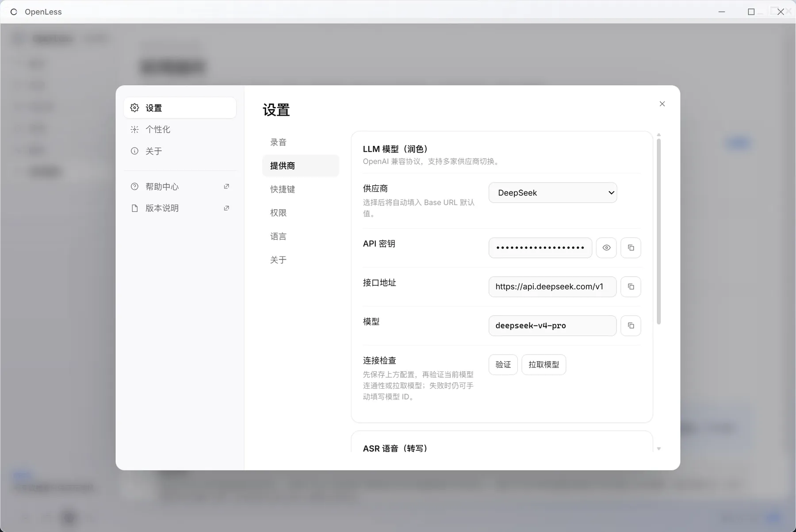This screenshot has width=796, height=532.
Task: Click the question mark help icon
Action: (134, 187)
